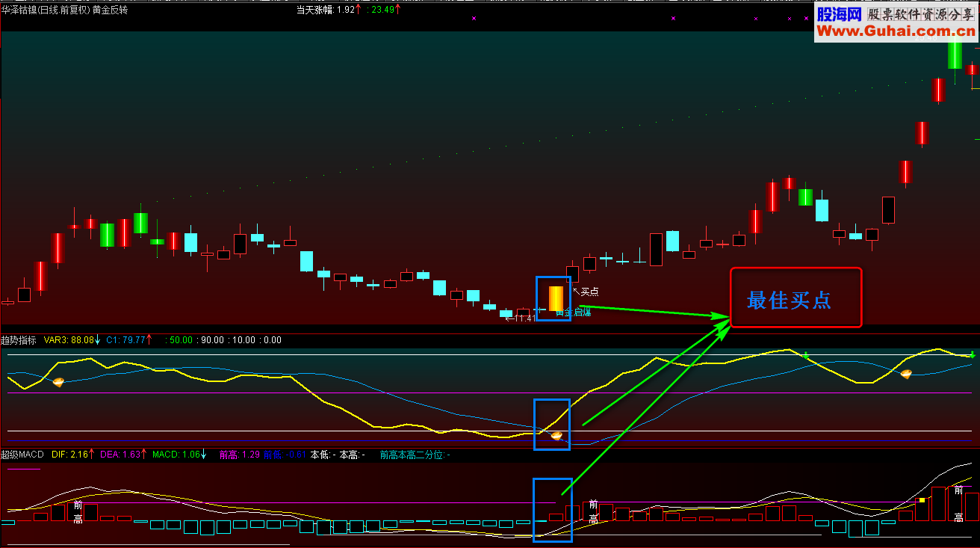980x548 pixels.
Task: Click the golden 黄金启爆 candlestick
Action: [x=556, y=298]
